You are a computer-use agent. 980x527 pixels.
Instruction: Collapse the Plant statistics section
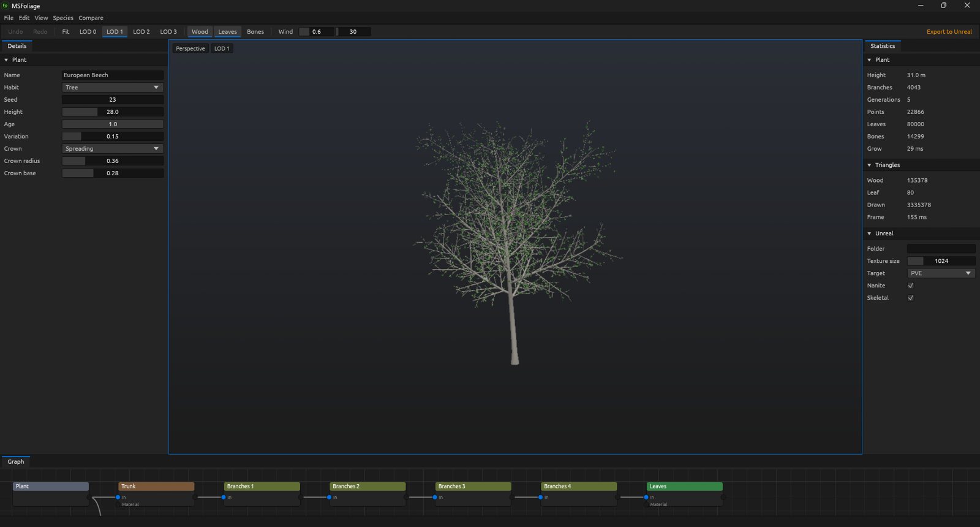click(869, 60)
